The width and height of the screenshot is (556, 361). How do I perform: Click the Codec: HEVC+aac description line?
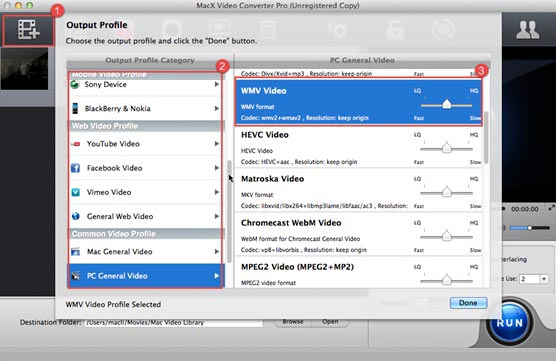(x=299, y=162)
